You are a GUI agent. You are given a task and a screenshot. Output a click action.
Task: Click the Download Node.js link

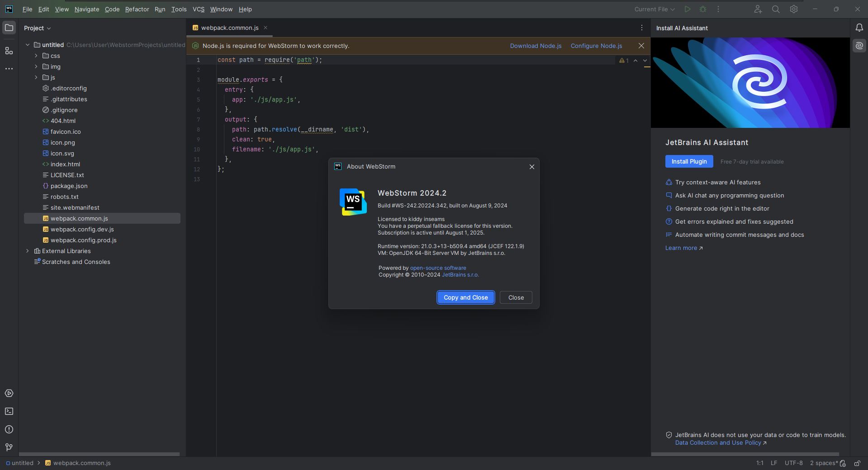(536, 46)
